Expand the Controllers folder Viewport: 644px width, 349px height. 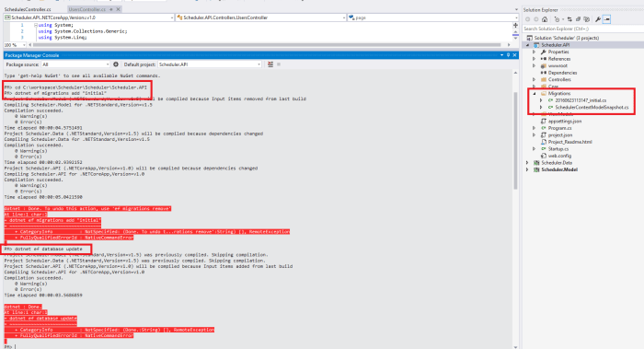click(x=534, y=80)
